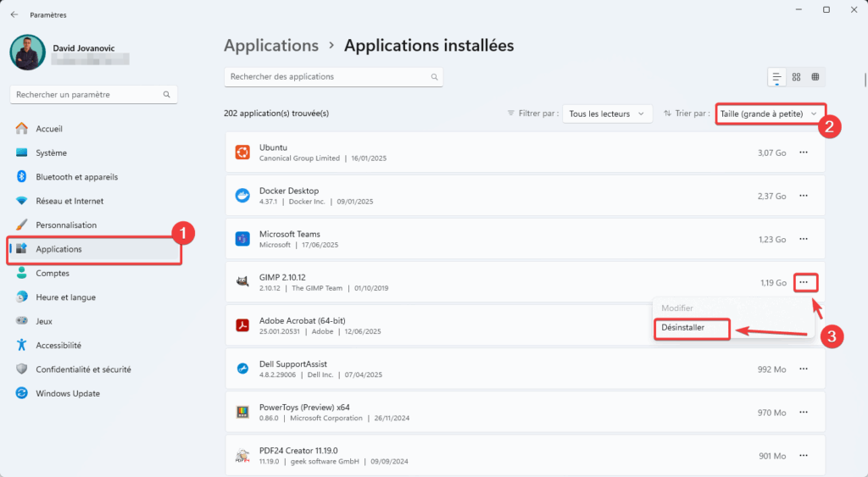Click the magnifier in Rechercher un paramètre
Viewport: 868px width, 477px height.
[x=167, y=95]
